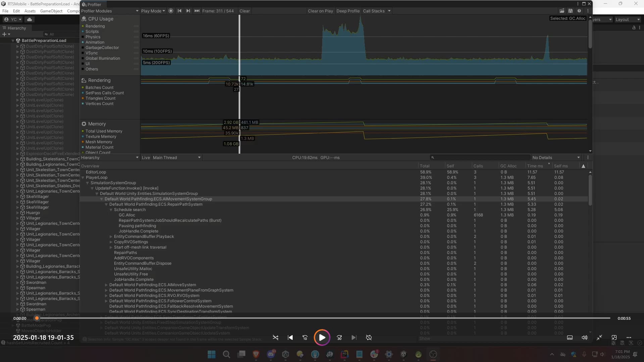
Task: Toggle Deep Profile option
Action: (x=348, y=11)
